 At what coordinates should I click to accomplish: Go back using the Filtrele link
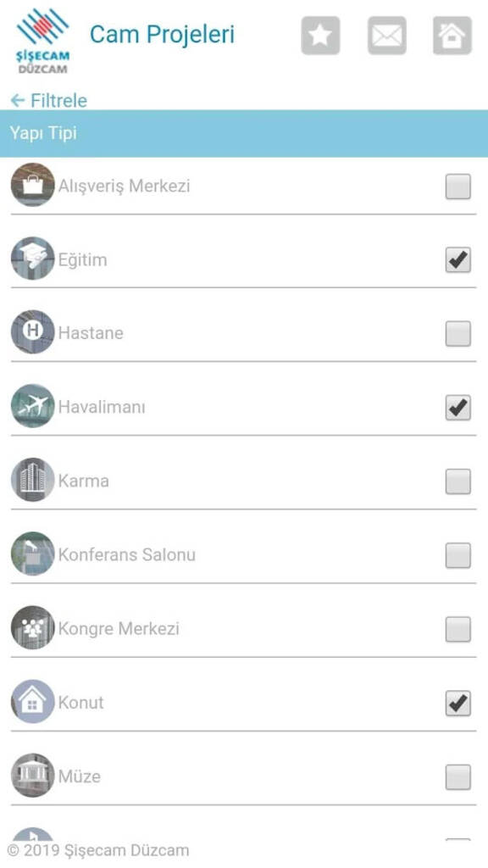(x=48, y=101)
